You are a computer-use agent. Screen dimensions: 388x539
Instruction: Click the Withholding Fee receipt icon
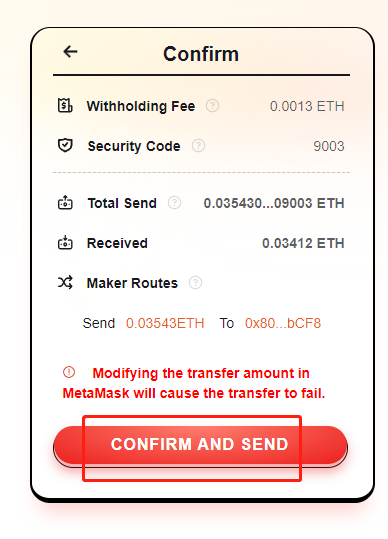coord(65,106)
